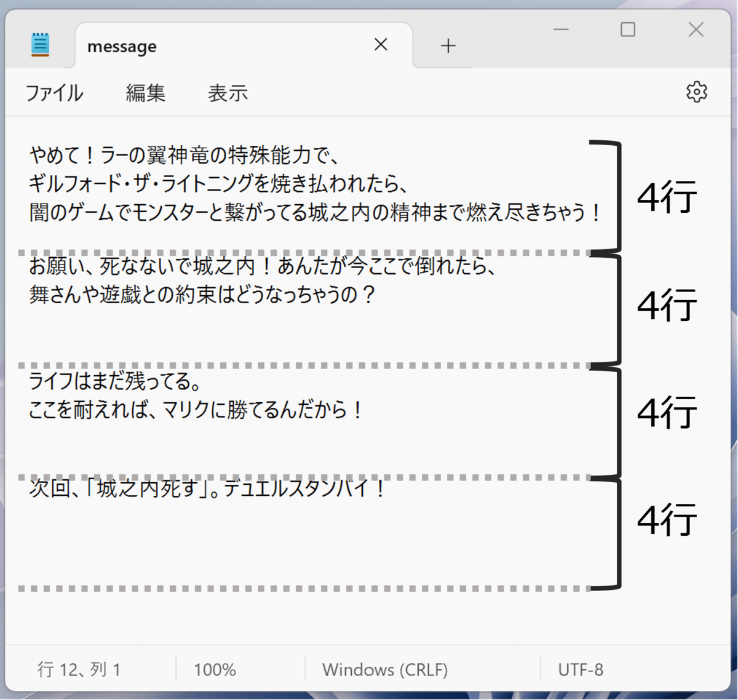Click the line starting with お願い、死なないで城之内
Viewport: 738px width, 700px height.
click(264, 266)
